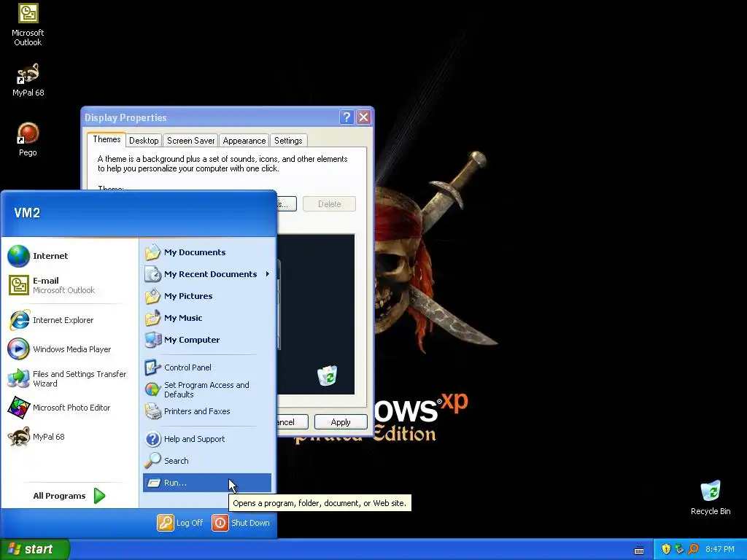747x560 pixels.
Task: Open the Pego desktop shortcut
Action: pyautogui.click(x=28, y=139)
